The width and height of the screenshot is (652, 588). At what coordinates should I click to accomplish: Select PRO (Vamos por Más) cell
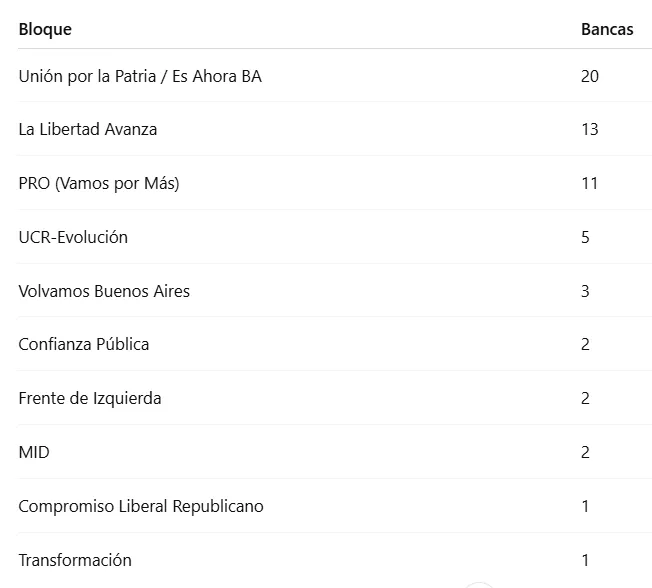point(99,183)
